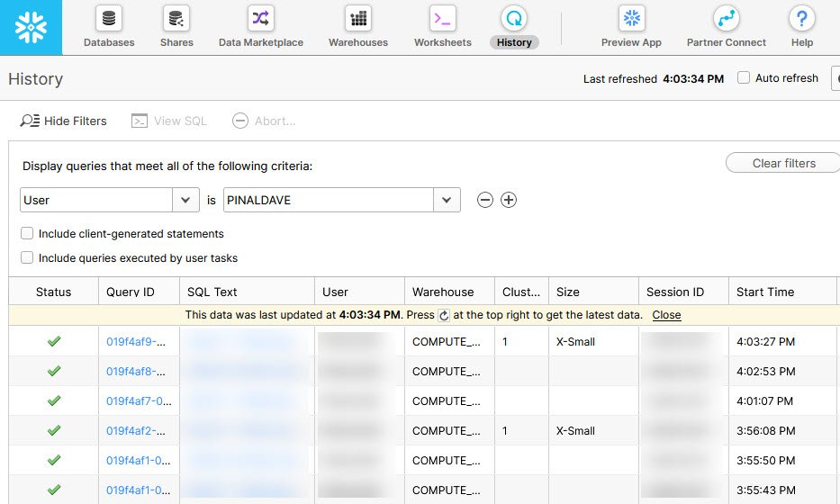This screenshot has height=504, width=840.
Task: Open the Shares icon
Action: coord(176,18)
